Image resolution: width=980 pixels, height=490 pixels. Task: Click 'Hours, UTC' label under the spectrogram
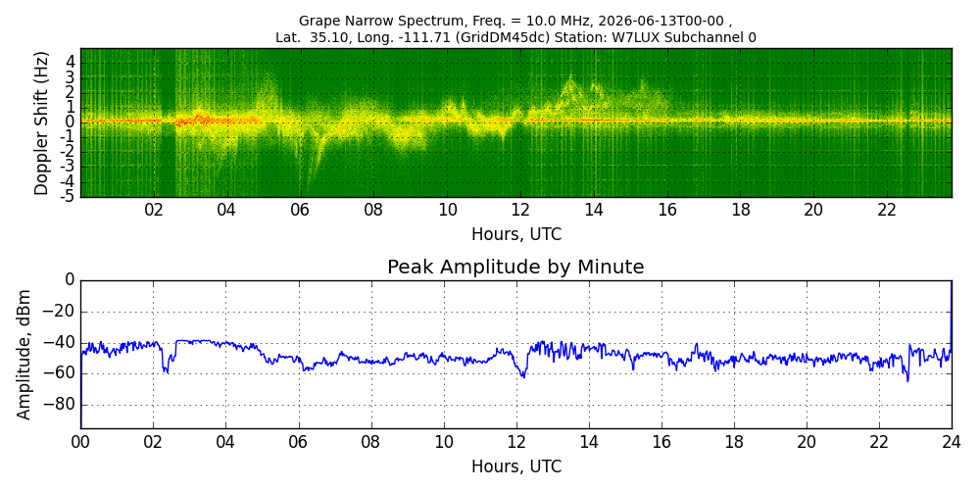tap(516, 234)
